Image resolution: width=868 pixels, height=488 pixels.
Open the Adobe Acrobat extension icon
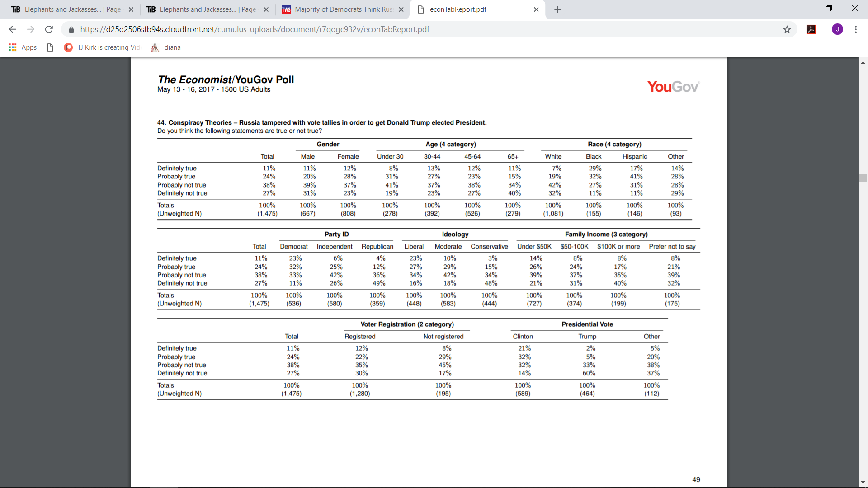click(811, 29)
